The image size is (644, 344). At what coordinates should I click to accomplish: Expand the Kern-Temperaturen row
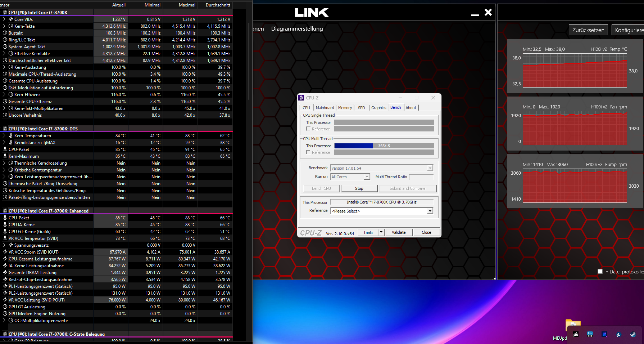[x=4, y=135]
